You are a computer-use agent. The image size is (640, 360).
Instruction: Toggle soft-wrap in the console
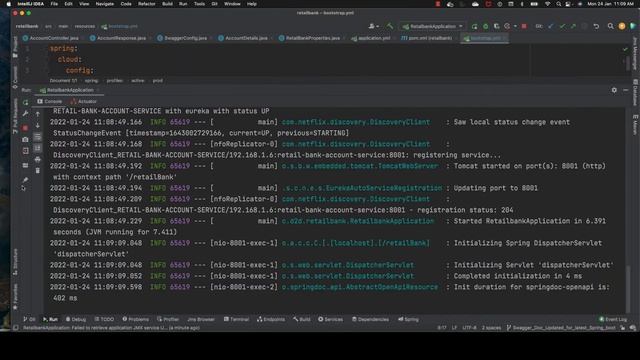[38, 137]
